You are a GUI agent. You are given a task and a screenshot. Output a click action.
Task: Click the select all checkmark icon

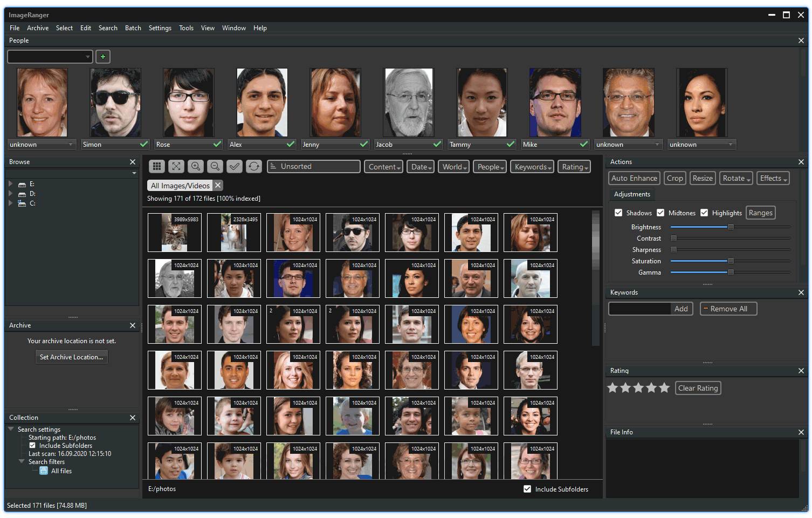[234, 166]
